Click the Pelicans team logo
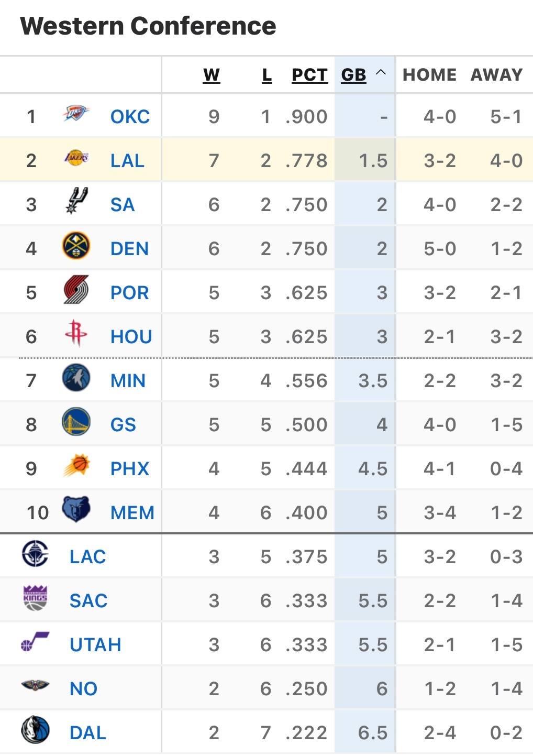Screen dimensions: 533x756 click(x=36, y=685)
